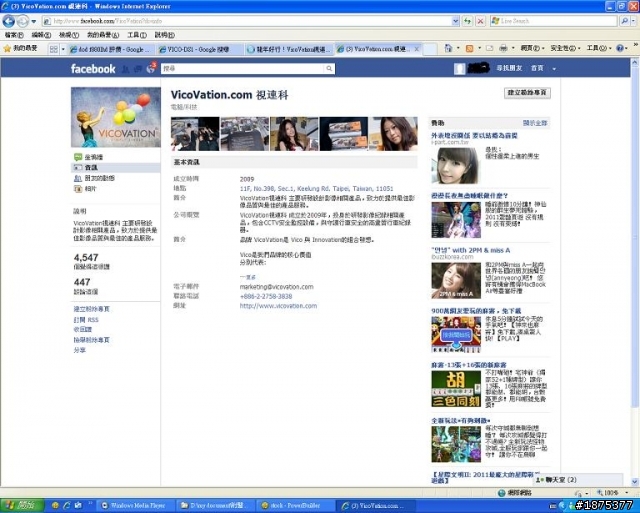Click the user profile picture in Facebook bar
Image resolution: width=640 pixels, height=513 pixels.
click(x=460, y=69)
